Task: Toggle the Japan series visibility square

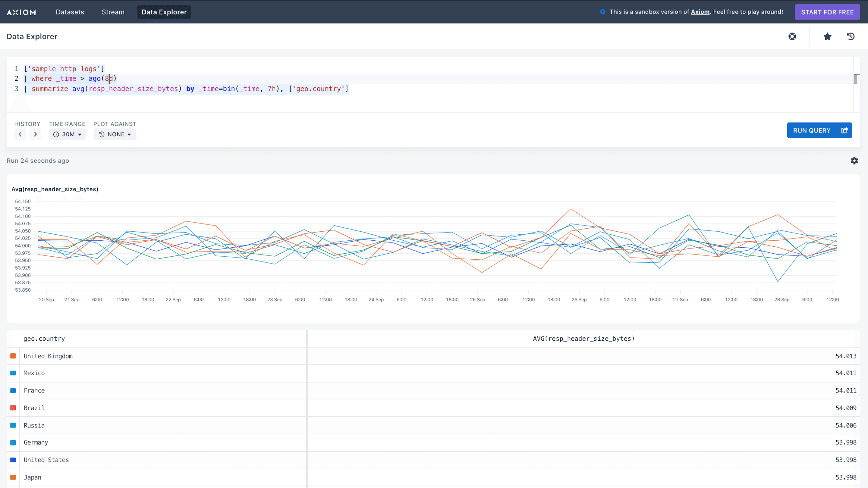Action: point(13,477)
